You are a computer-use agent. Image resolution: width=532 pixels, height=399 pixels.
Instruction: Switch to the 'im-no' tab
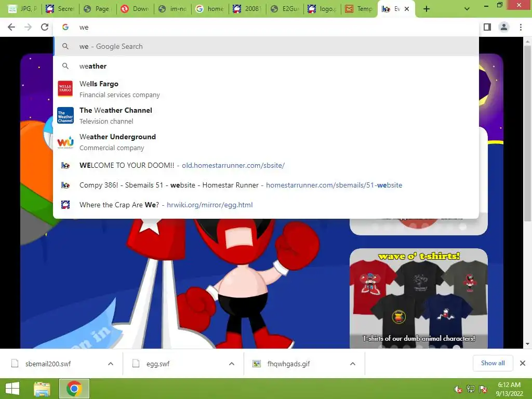click(x=172, y=9)
